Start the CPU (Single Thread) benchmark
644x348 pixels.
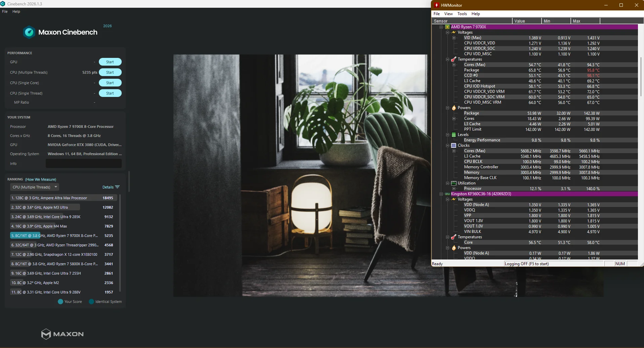(x=110, y=93)
